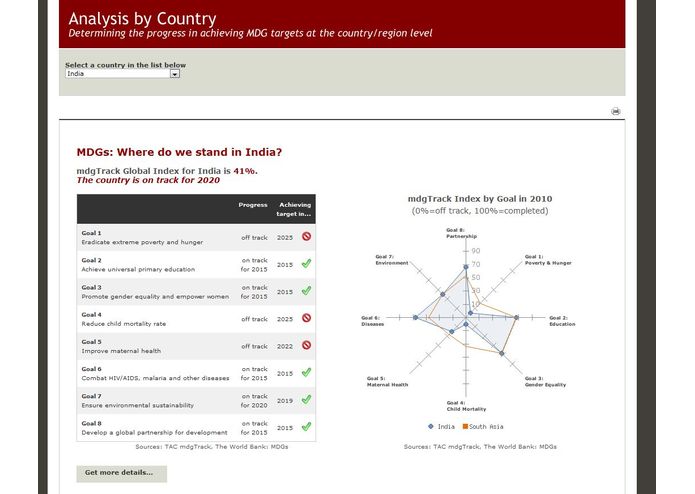Click radar data point on Goal 6 Diseases axis
Viewport: 695px width, 494px height.
(415, 317)
